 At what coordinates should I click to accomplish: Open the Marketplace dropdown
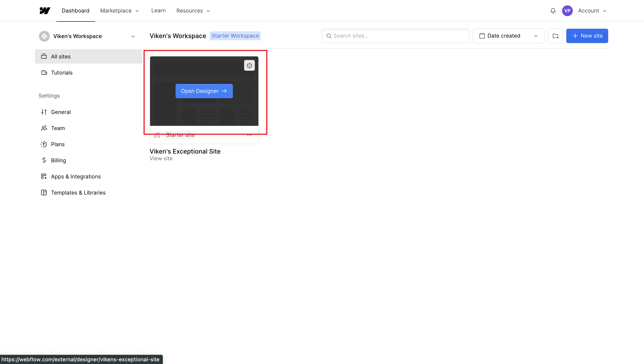pyautogui.click(x=120, y=11)
